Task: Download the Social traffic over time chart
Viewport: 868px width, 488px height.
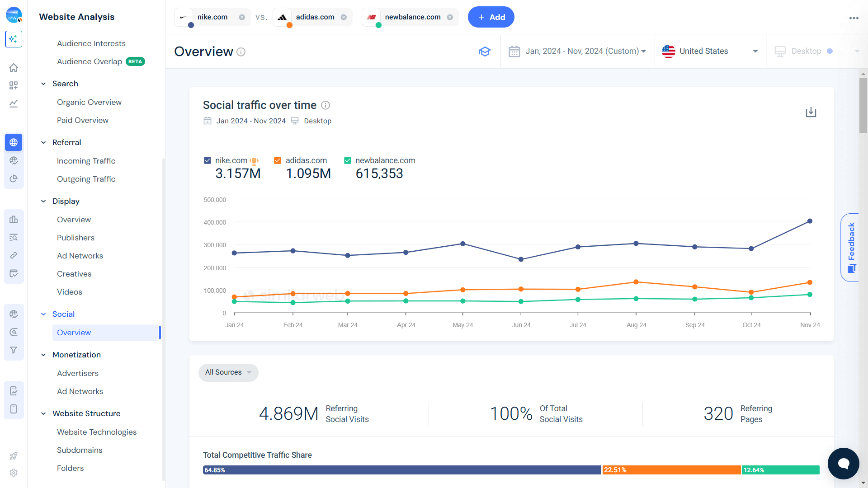Action: click(x=811, y=112)
